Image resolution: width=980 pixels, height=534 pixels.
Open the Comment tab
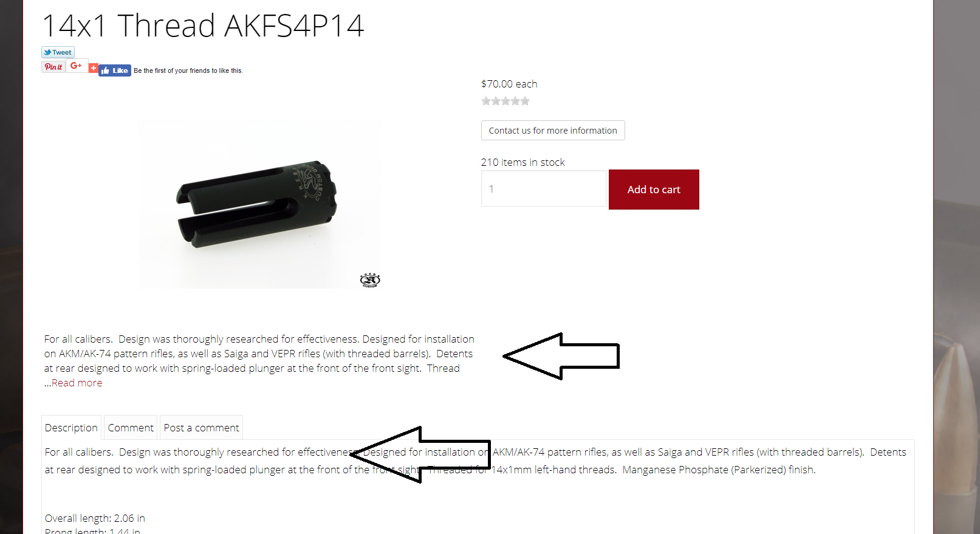coord(131,428)
